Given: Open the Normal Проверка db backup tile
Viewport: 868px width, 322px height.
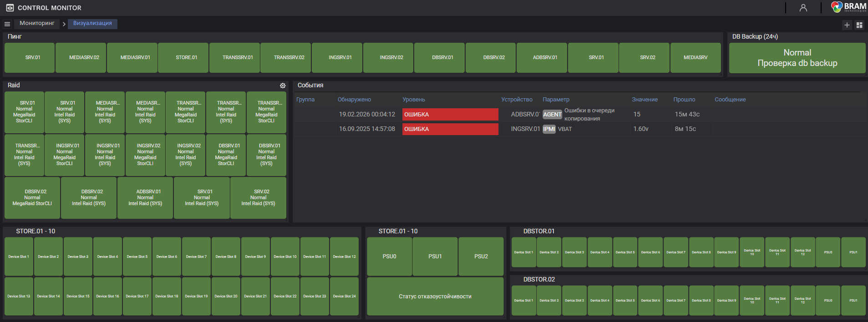Looking at the screenshot, I should point(797,58).
